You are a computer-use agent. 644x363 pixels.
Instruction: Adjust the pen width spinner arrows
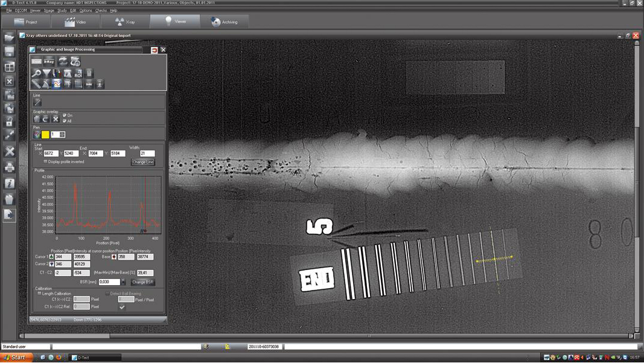point(62,135)
